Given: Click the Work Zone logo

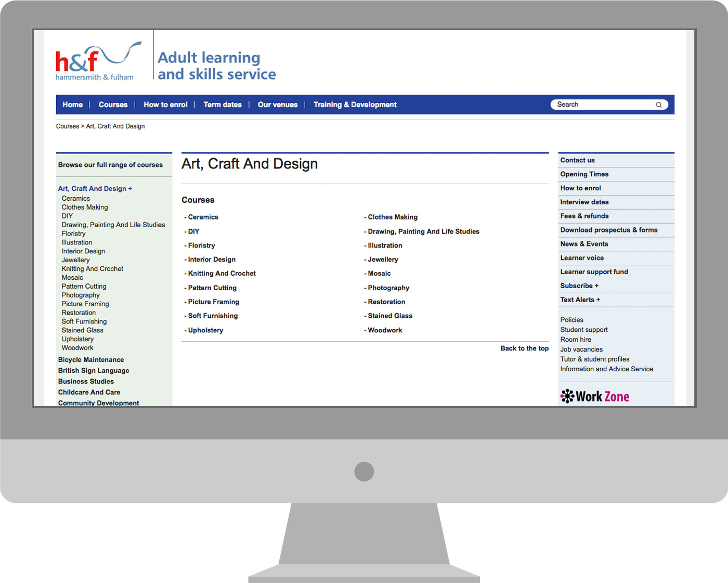Looking at the screenshot, I should (x=595, y=396).
